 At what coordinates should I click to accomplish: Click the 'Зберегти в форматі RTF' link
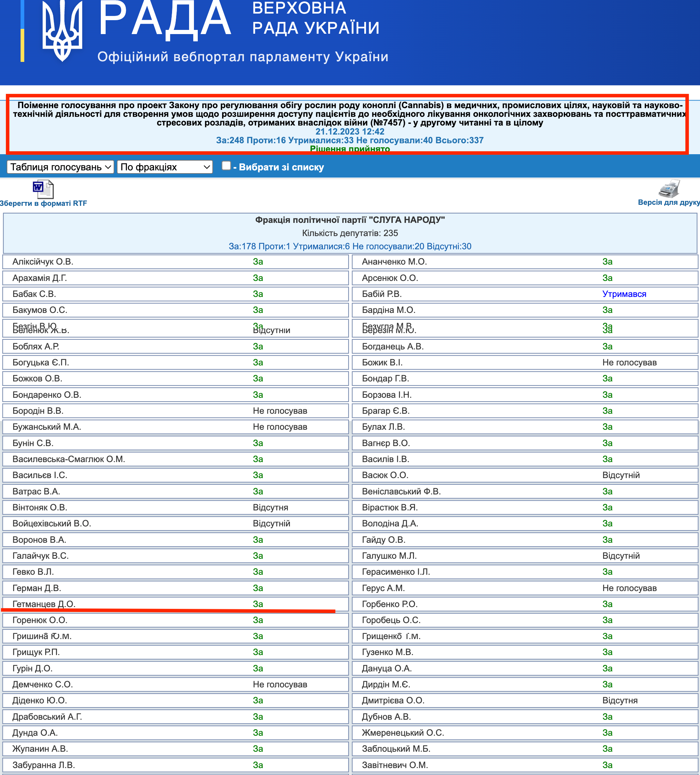[x=43, y=203]
